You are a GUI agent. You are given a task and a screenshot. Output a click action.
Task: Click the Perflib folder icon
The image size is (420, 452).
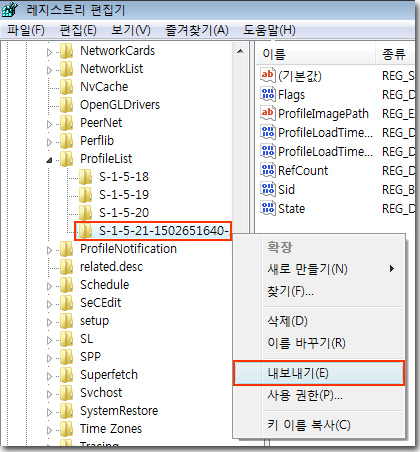point(67,141)
